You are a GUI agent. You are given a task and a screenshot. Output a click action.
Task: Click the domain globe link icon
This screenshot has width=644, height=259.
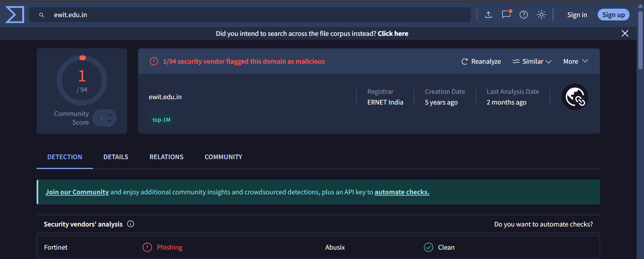pos(575,97)
